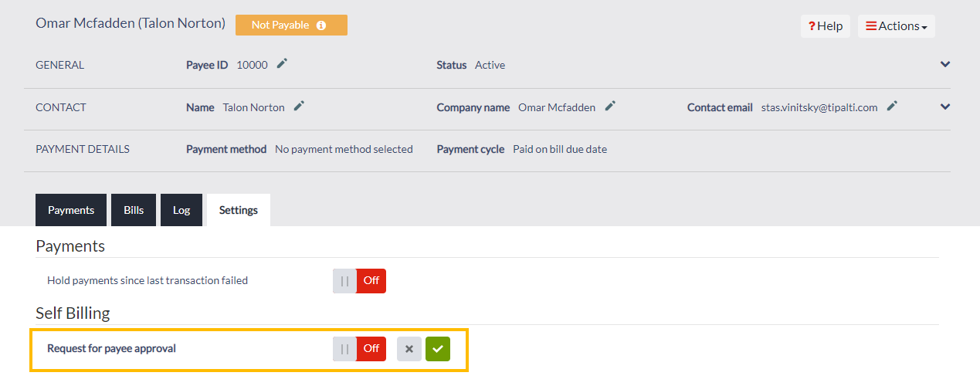980x386 pixels.
Task: Open the Actions dropdown menu
Action: (896, 26)
